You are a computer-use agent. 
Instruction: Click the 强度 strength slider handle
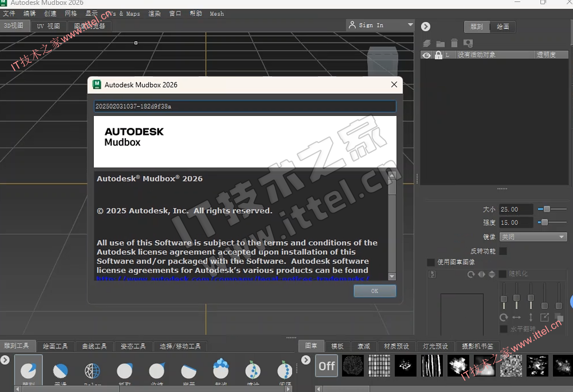pos(544,222)
